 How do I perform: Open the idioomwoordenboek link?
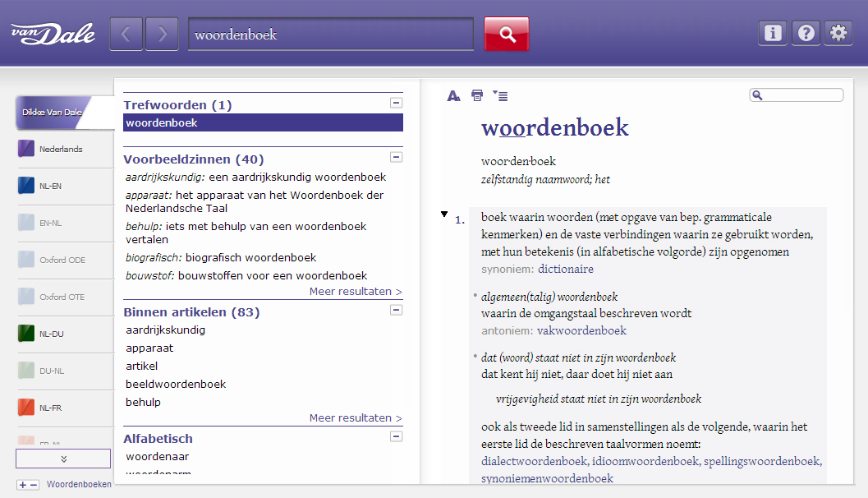[645, 462]
